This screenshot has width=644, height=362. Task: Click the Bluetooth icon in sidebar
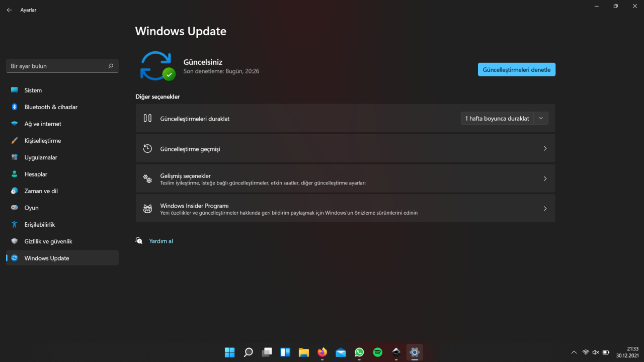(15, 107)
